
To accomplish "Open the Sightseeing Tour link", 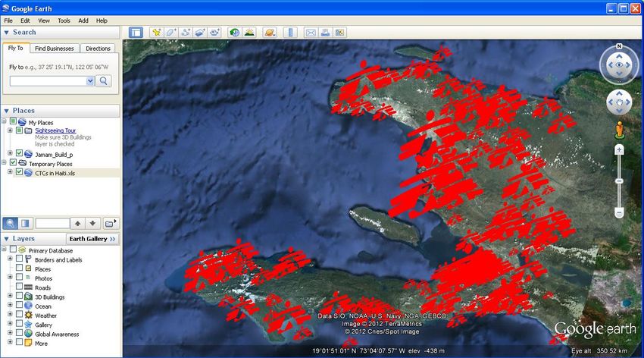I will point(55,130).
